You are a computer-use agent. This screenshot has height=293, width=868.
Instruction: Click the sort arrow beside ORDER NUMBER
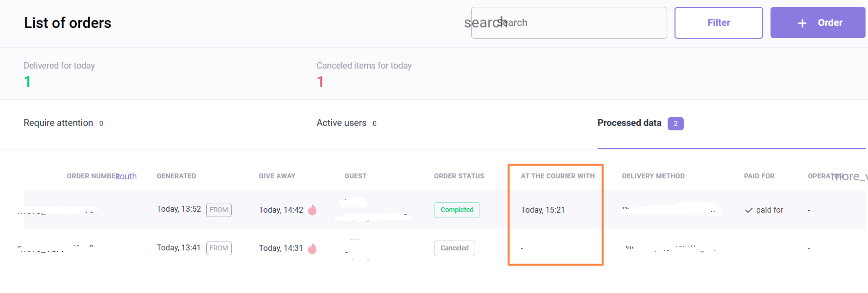(x=127, y=176)
